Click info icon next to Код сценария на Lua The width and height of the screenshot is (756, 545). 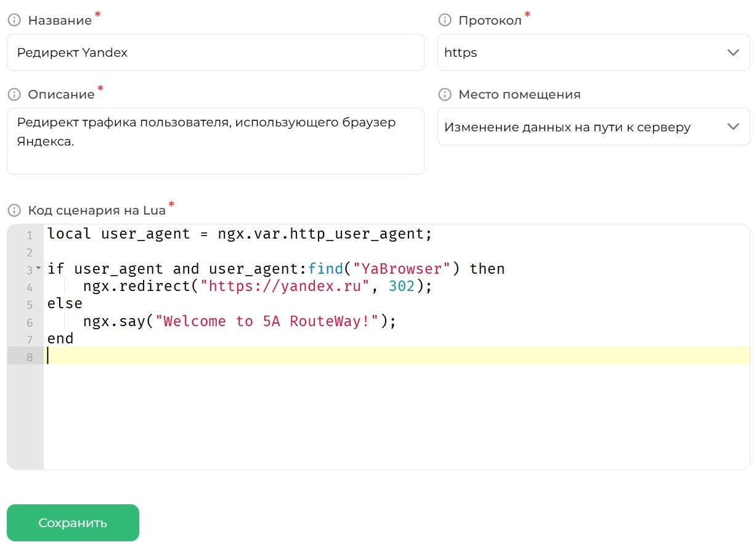[x=14, y=210]
